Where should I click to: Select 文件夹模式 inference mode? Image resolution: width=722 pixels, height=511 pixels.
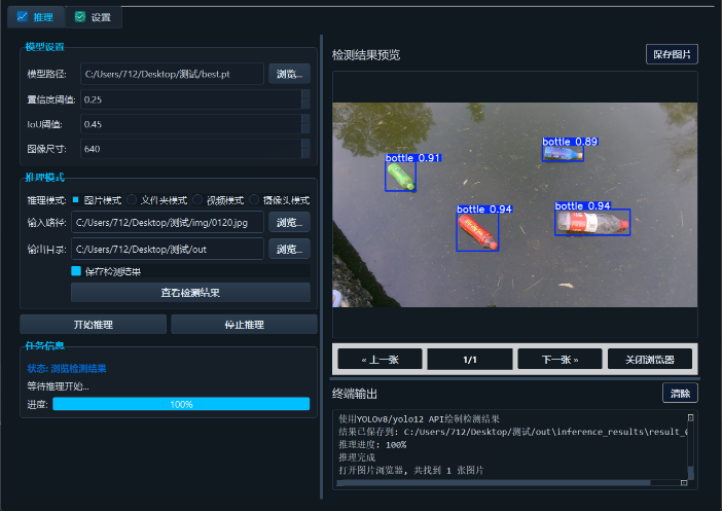[157, 200]
